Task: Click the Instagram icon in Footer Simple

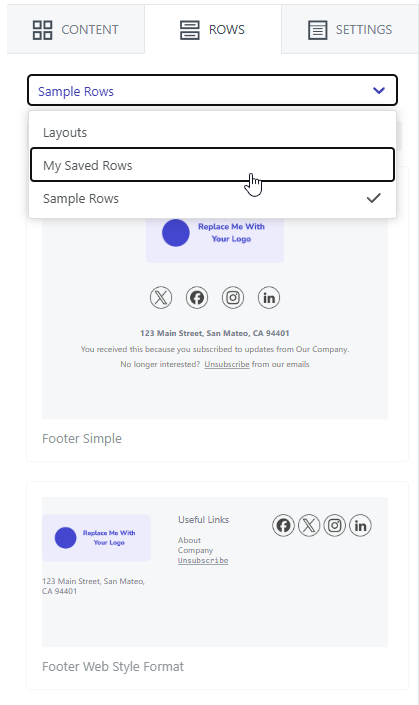Action: tap(233, 298)
